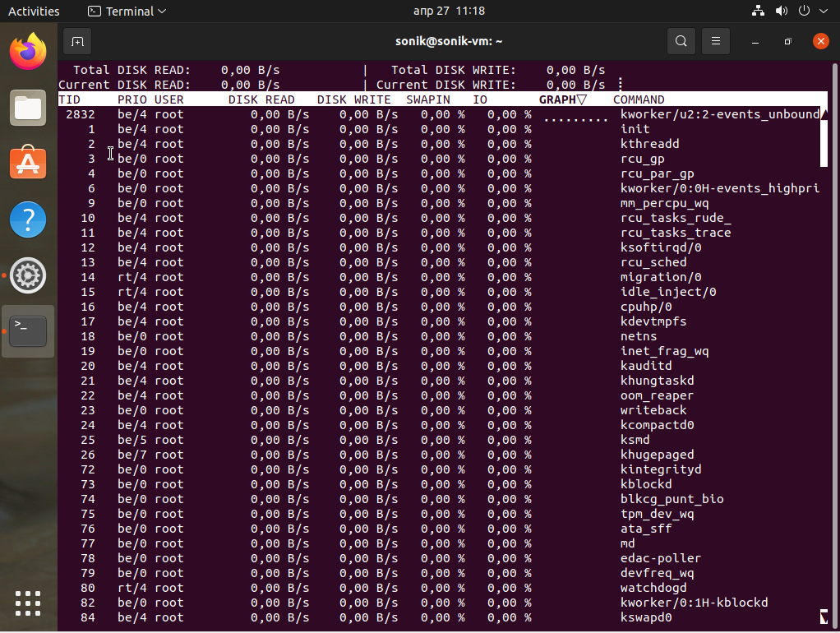Open Help icon in dock

tap(28, 220)
